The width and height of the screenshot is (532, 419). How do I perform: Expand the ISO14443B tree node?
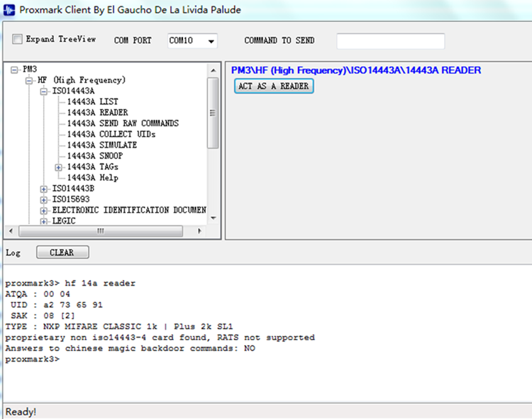[x=44, y=189]
